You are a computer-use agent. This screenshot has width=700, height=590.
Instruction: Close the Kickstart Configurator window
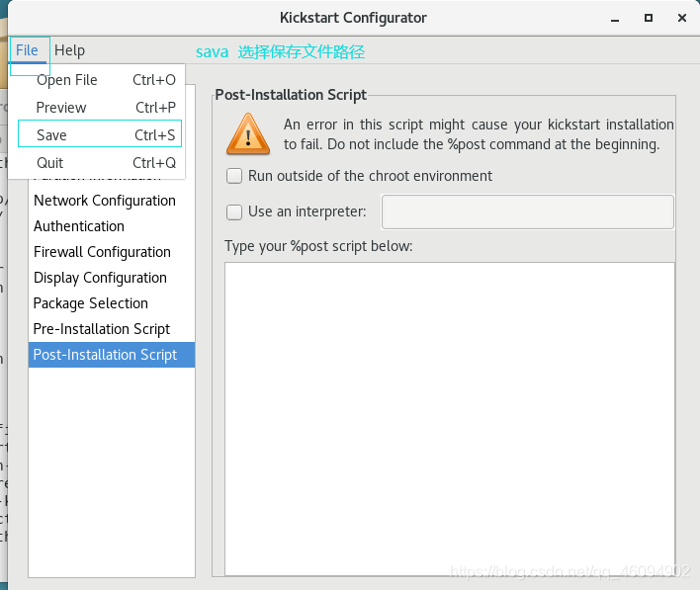(682, 18)
